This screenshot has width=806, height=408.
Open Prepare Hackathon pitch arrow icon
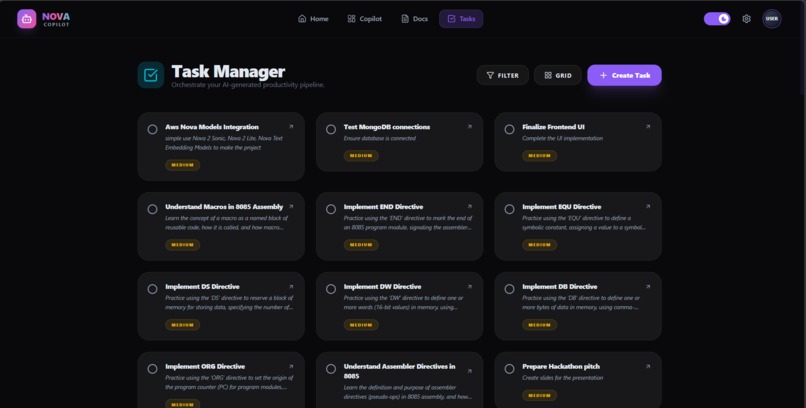(648, 366)
